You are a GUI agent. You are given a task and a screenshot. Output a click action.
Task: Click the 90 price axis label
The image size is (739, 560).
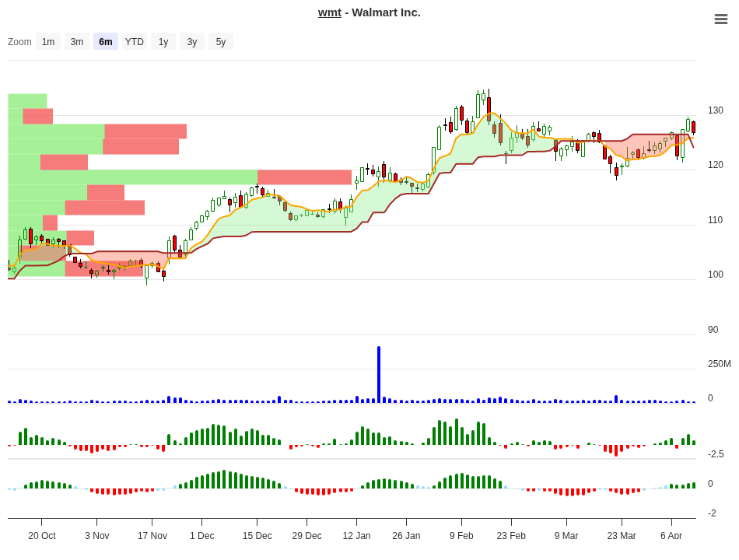713,330
